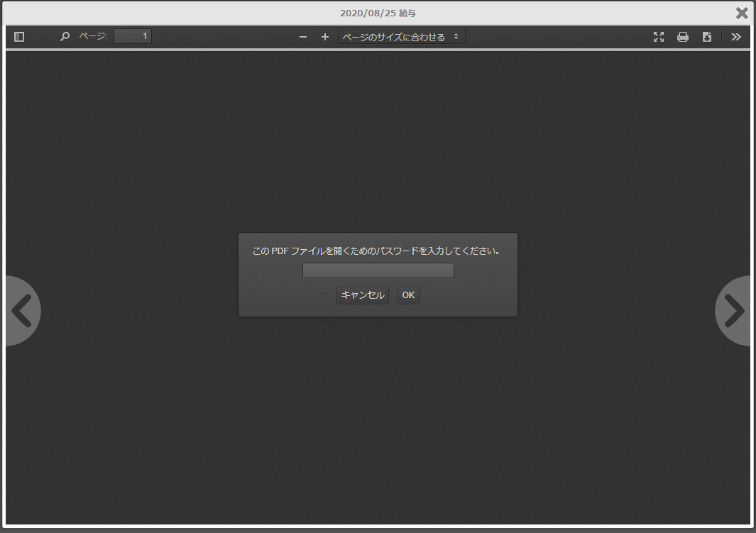Click the zoom out minus button
Viewport: 756px width, 533px height.
click(303, 37)
